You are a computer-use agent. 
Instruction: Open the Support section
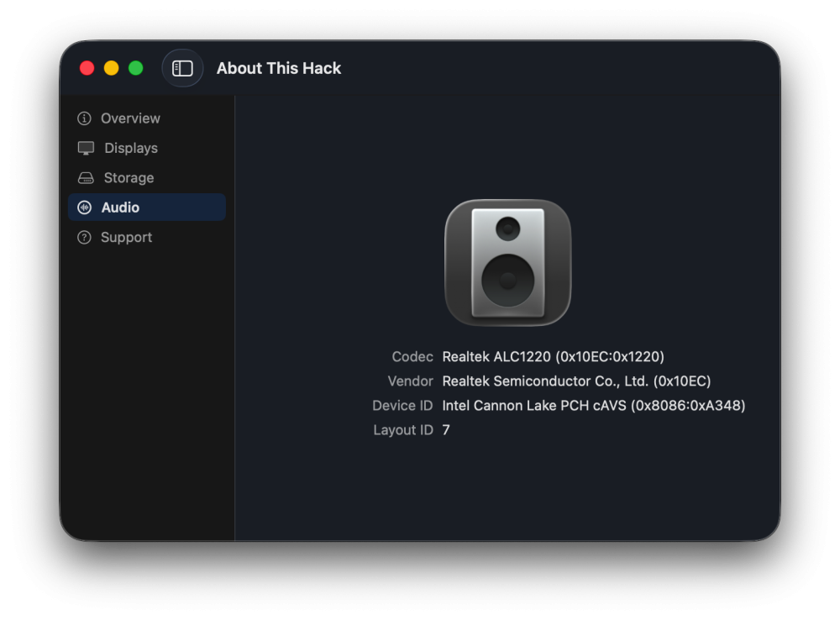point(147,237)
